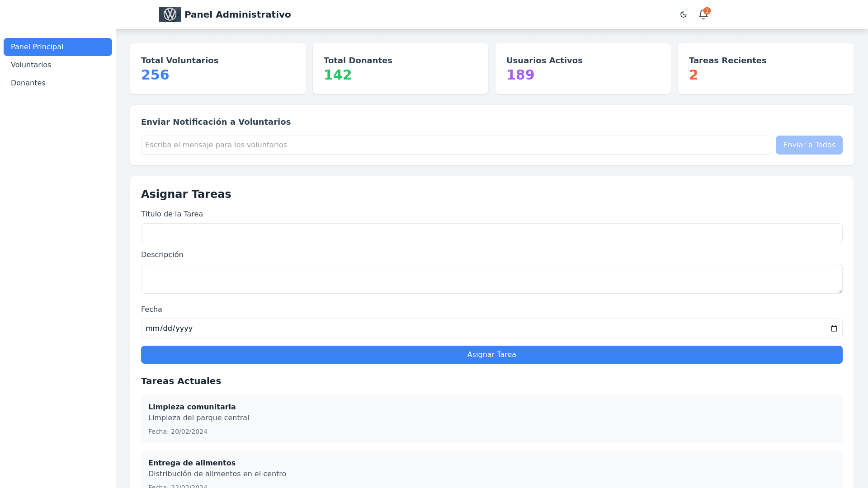Open the notifications bell

[x=703, y=14]
